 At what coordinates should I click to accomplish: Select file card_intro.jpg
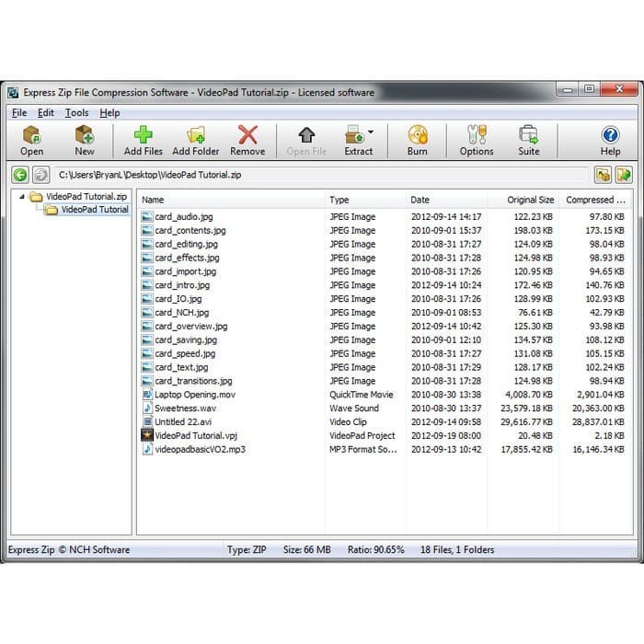click(182, 285)
